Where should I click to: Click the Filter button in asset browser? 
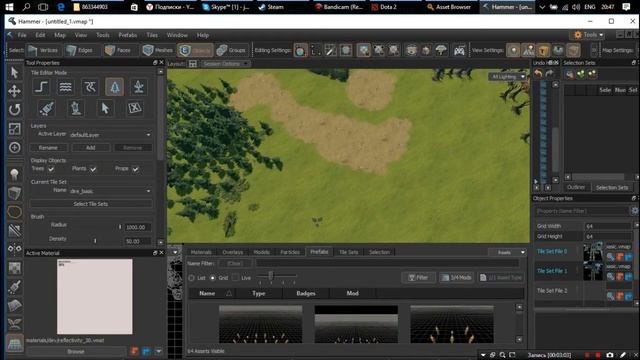419,278
